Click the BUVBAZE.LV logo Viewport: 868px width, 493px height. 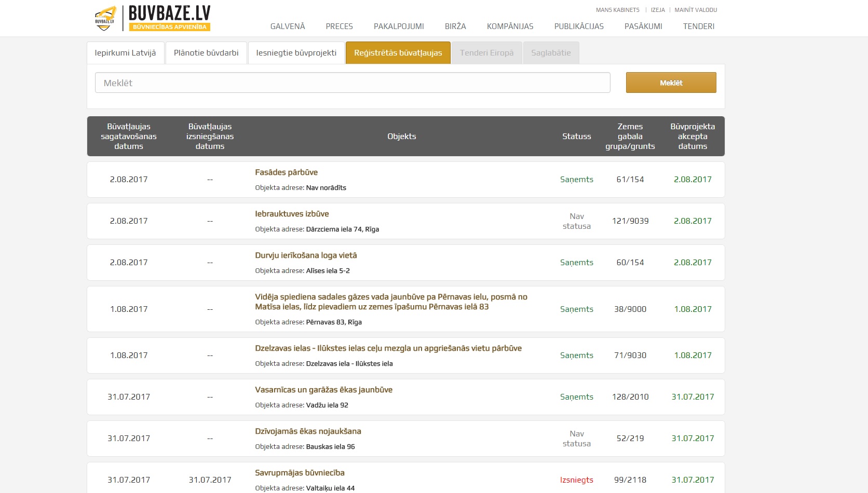pyautogui.click(x=153, y=18)
